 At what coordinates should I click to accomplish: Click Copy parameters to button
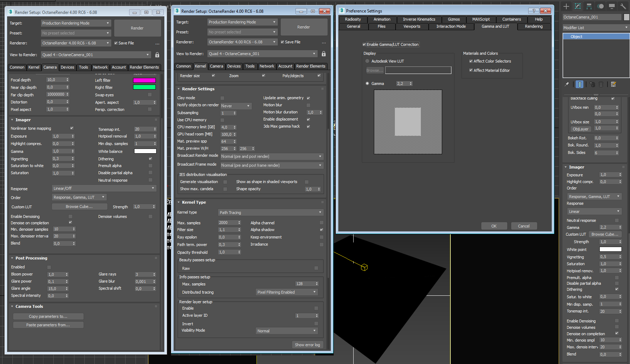(48, 316)
